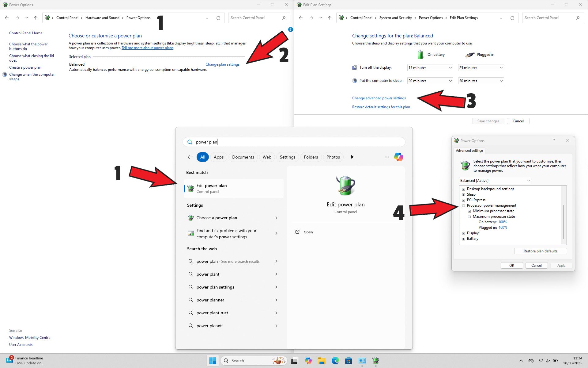Collapse Processor power management node
Screen dimensions: 588x368
pyautogui.click(x=463, y=206)
